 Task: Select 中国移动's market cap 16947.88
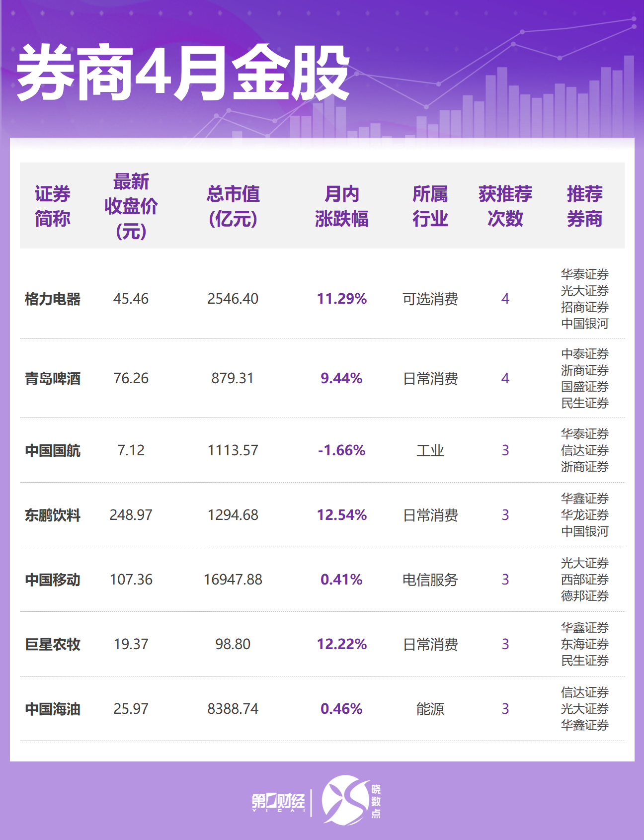(x=233, y=580)
